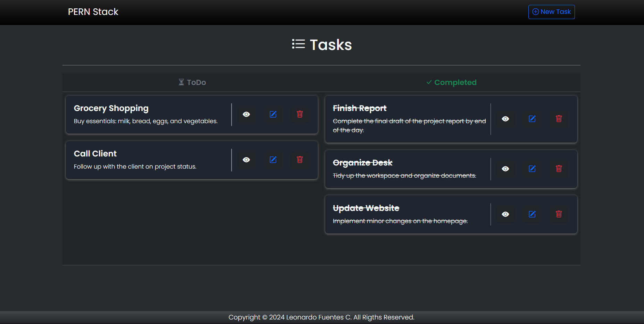The width and height of the screenshot is (644, 324).
Task: Select the ToDo column header
Action: pyautogui.click(x=192, y=83)
